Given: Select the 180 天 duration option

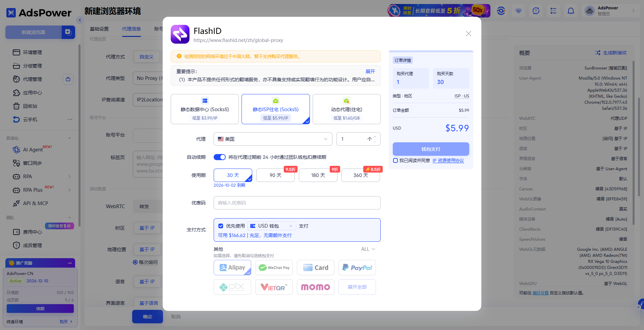Looking at the screenshot, I should tap(318, 175).
